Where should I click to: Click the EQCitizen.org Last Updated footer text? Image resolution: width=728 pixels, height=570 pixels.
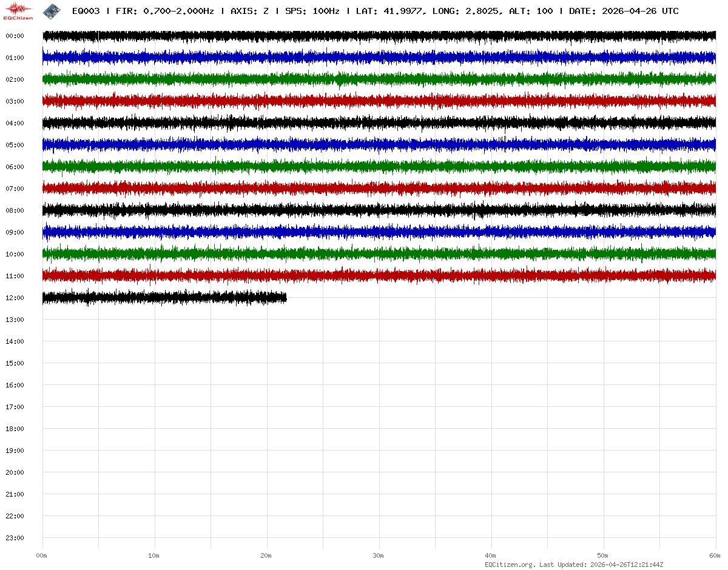(x=574, y=565)
